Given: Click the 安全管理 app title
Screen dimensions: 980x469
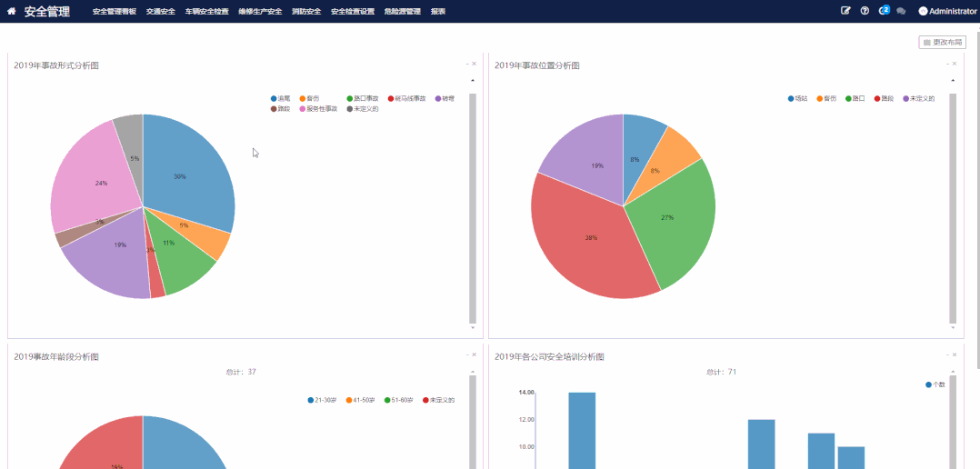Looking at the screenshot, I should 47,11.
